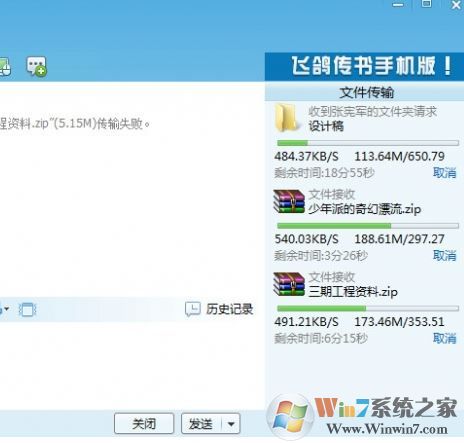Click the 少年派的奇幻漂流.zip archive icon
The height and width of the screenshot is (443, 464).
289,201
